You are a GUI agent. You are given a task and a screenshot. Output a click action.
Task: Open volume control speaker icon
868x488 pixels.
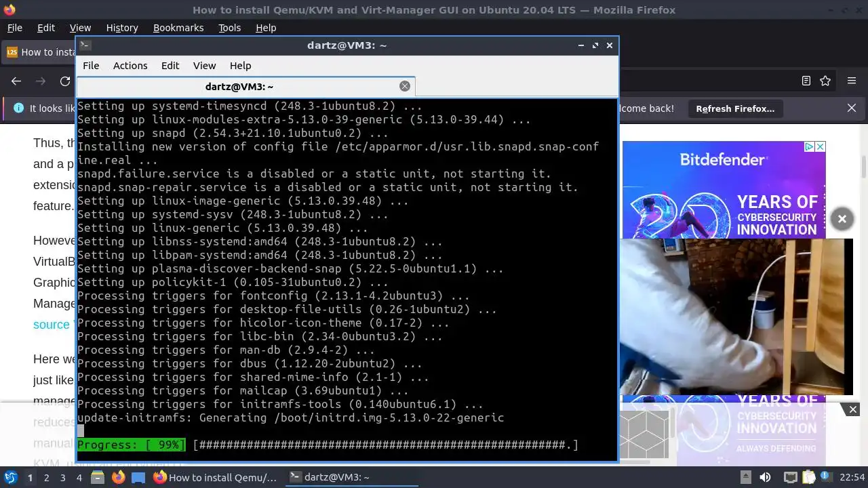pos(766,477)
